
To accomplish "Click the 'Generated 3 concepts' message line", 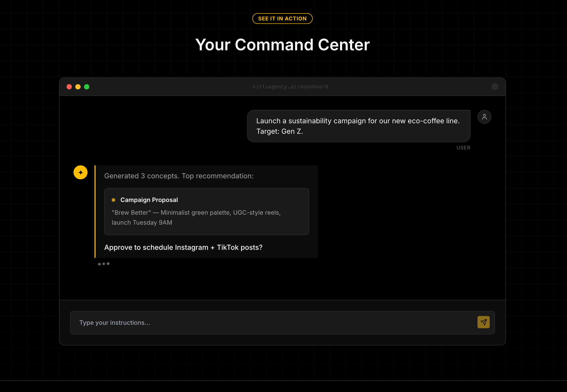I will (179, 176).
